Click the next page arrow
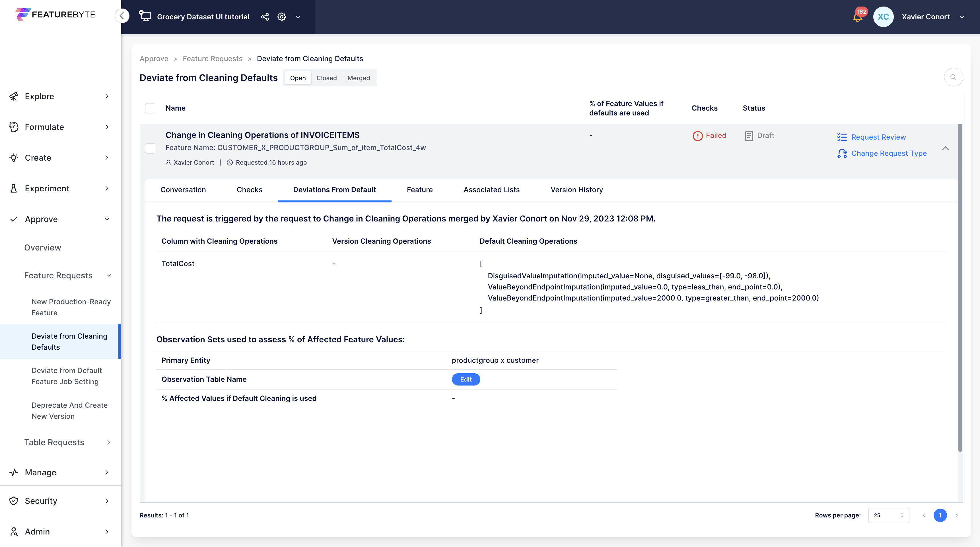Viewport: 980px width, 547px height. (x=956, y=515)
